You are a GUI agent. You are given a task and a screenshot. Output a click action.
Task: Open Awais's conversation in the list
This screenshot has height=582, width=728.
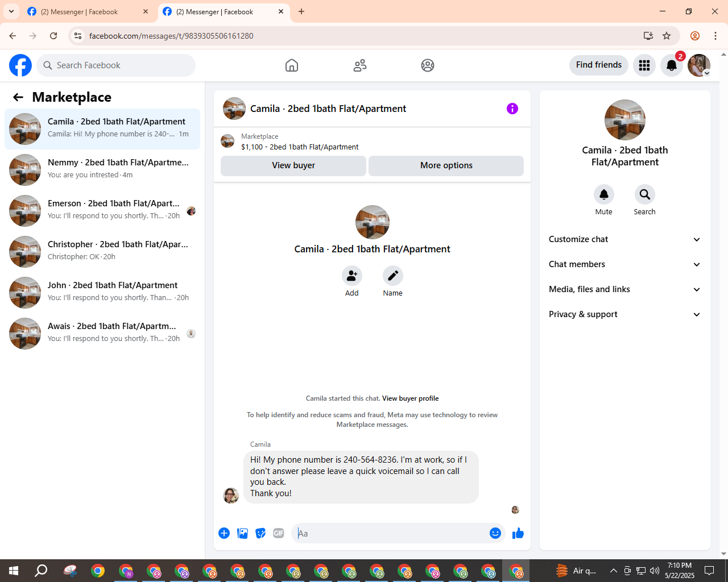coord(102,334)
